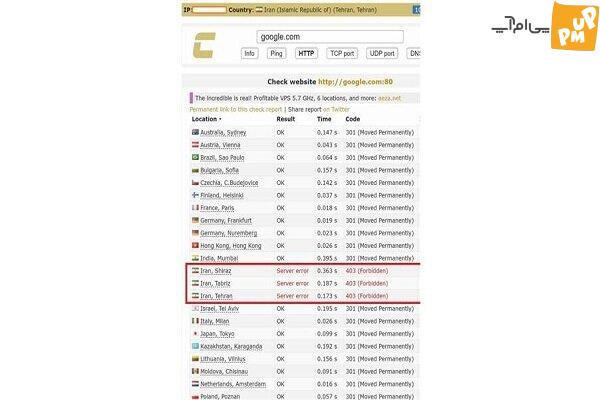Open the Germany, Nuremberg node link
600x400 pixels.
point(229,233)
